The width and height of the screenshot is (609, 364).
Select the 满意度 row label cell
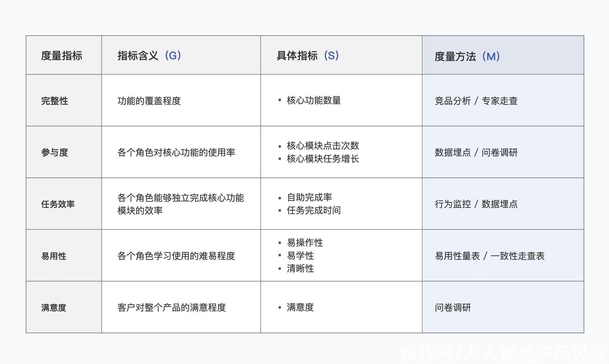point(64,307)
